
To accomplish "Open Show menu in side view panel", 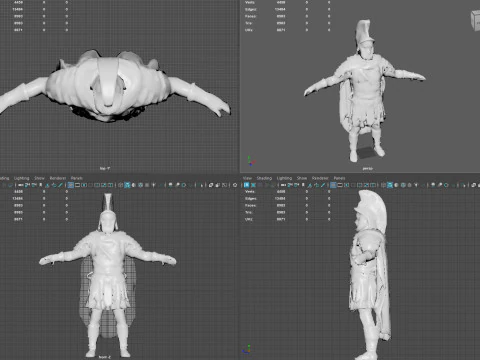I will coord(302,178).
